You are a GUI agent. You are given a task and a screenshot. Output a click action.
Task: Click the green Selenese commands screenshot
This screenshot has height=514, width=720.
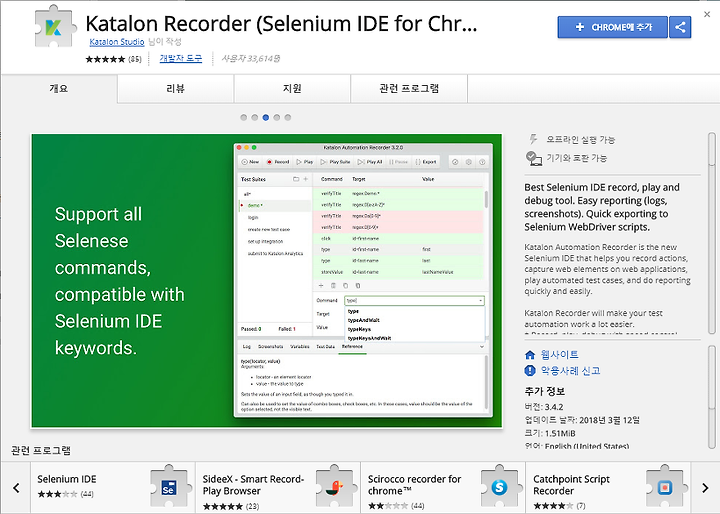[x=267, y=281]
